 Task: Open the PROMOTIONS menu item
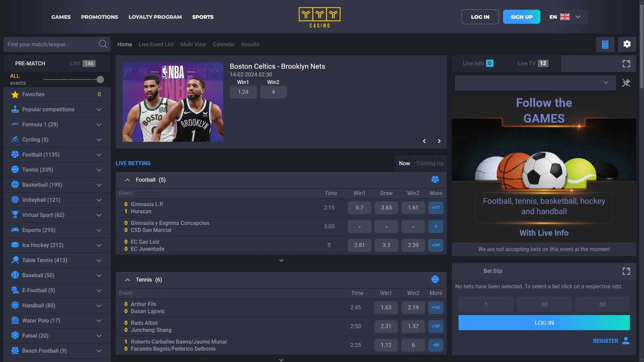pos(99,17)
